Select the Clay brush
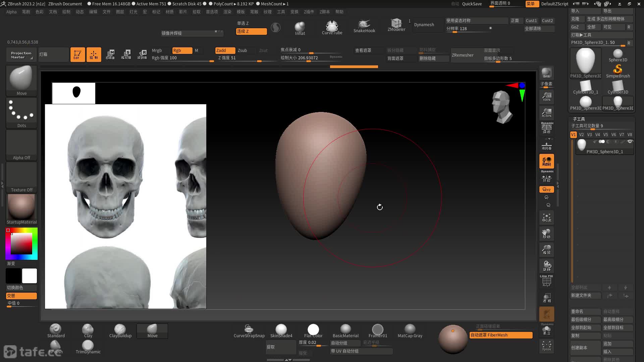Viewport: 644px width, 362px height. tap(88, 331)
